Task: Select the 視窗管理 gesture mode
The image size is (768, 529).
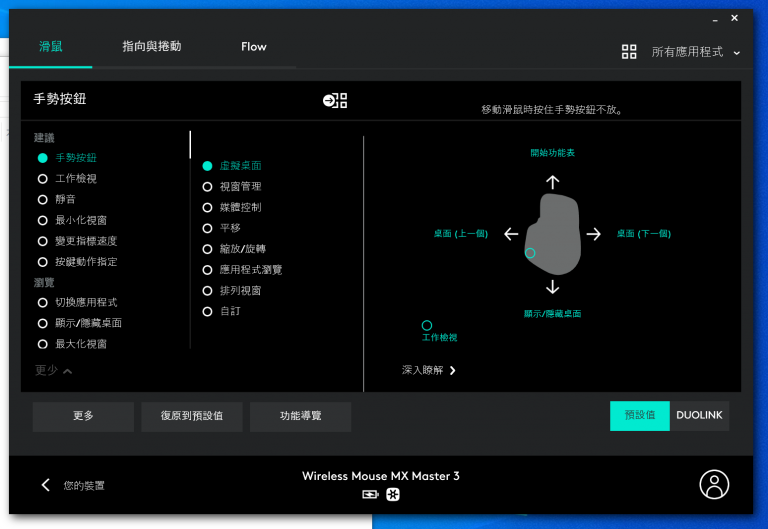Action: tap(232, 187)
